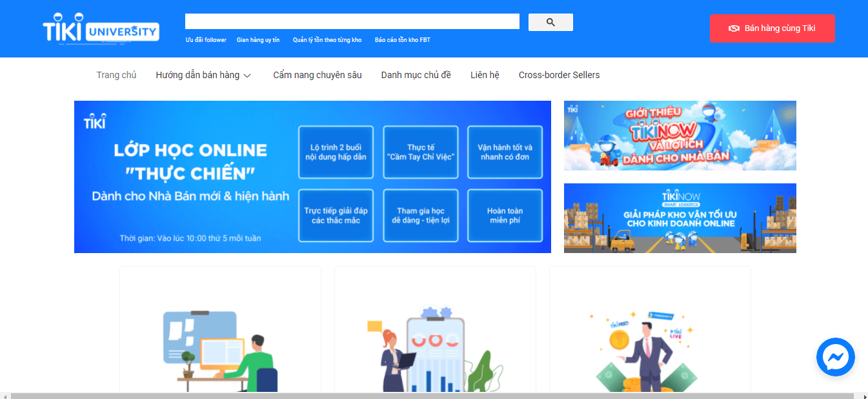Open the Báo cáo tồn kho FBT link
Viewport: 868px width, 399px height.
[x=403, y=40]
